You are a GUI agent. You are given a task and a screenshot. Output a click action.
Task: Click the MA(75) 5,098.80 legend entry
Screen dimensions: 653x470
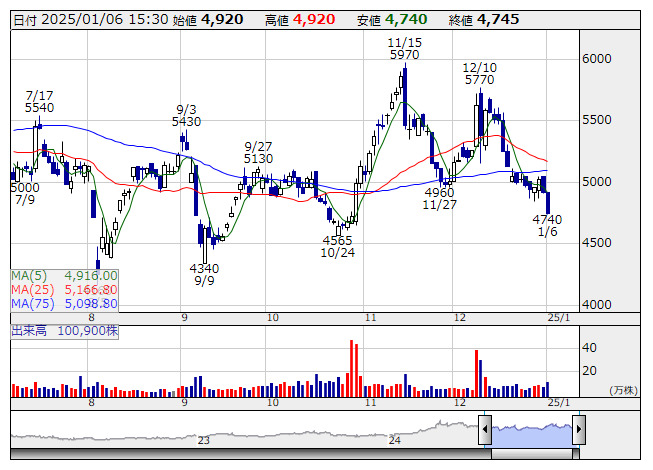pos(64,304)
